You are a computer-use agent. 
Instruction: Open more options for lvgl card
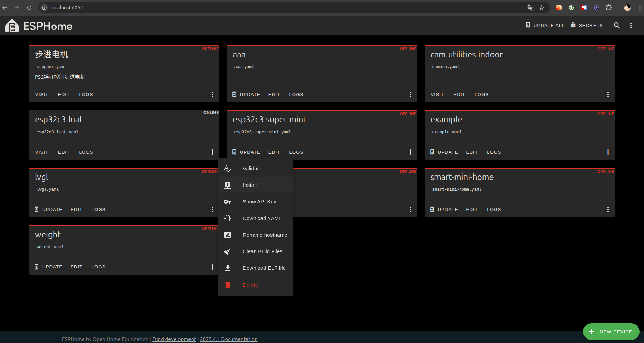tap(212, 210)
